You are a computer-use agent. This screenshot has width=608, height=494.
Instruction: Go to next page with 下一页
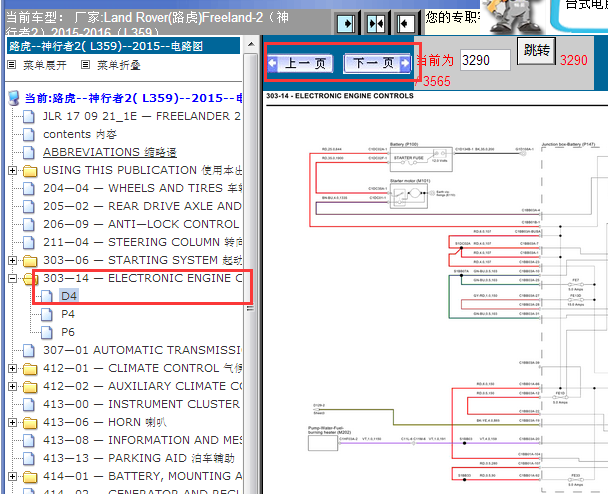(x=374, y=63)
